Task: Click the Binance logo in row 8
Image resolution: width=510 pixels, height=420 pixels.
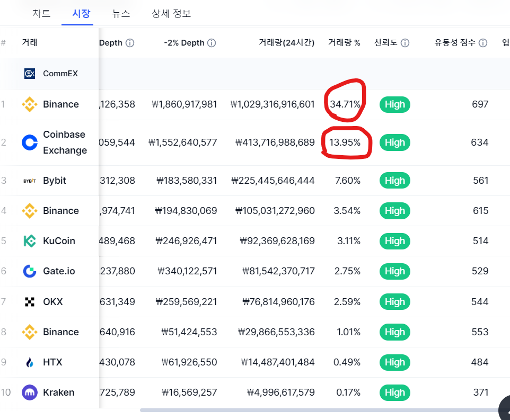Action: click(x=30, y=332)
